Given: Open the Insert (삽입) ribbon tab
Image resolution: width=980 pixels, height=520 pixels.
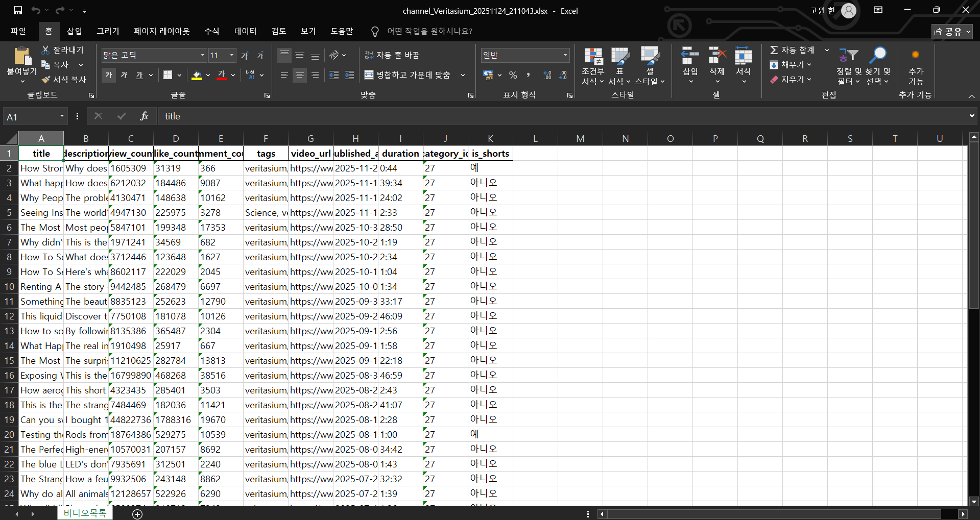Looking at the screenshot, I should (75, 31).
